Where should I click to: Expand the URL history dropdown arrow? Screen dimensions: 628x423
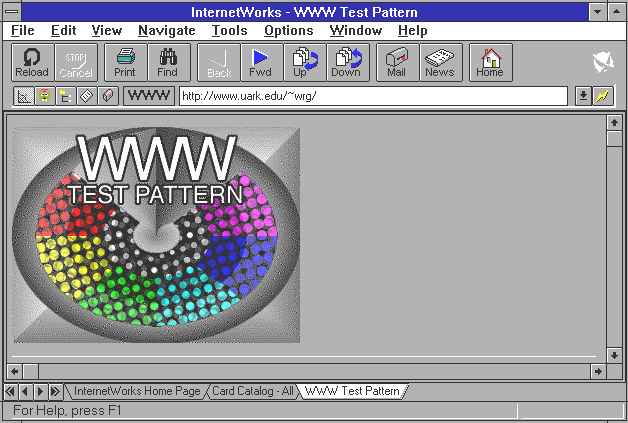[584, 96]
